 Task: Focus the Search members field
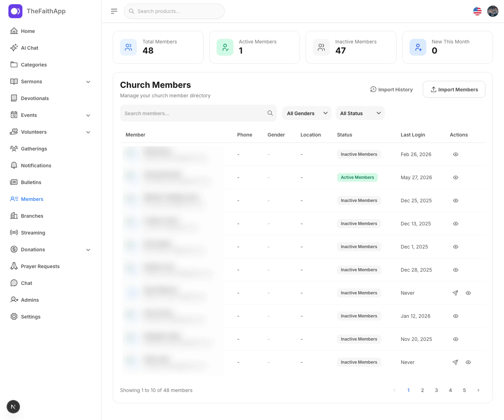click(198, 113)
